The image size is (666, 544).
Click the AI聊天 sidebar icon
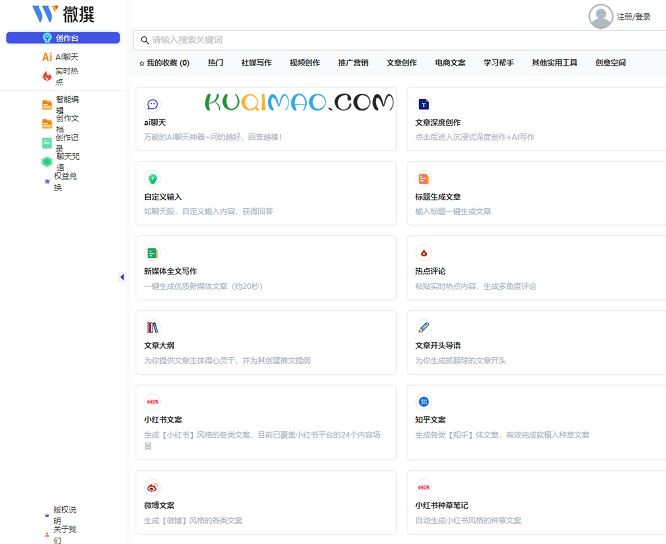pyautogui.click(x=47, y=56)
